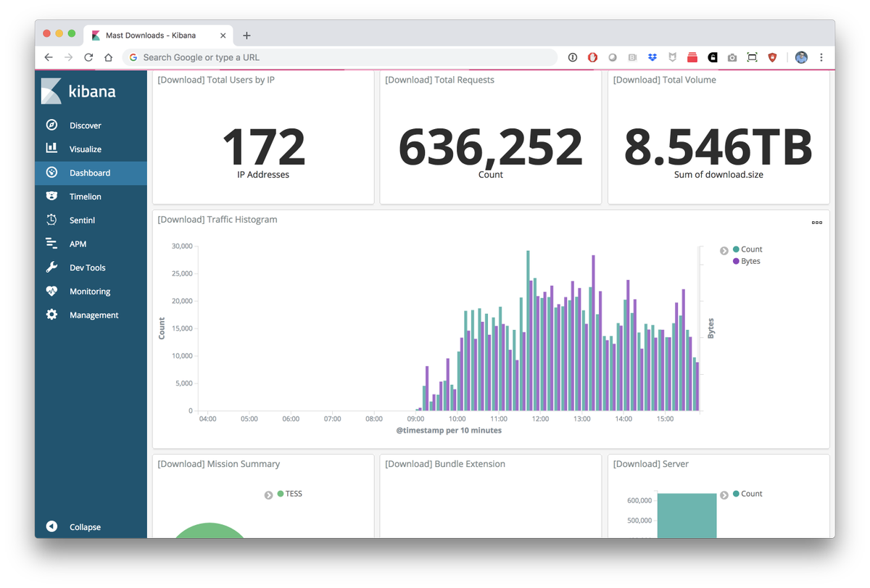
Task: Open the Management gear item
Action: click(91, 315)
